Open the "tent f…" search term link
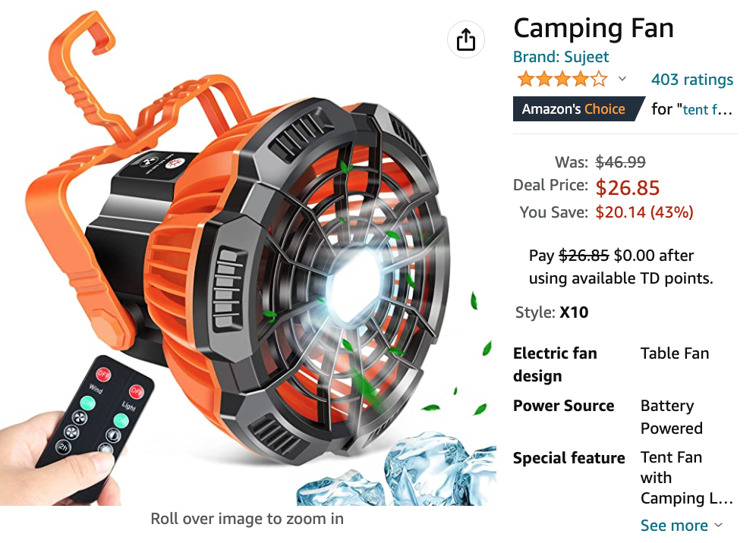756x543 pixels. (x=707, y=110)
